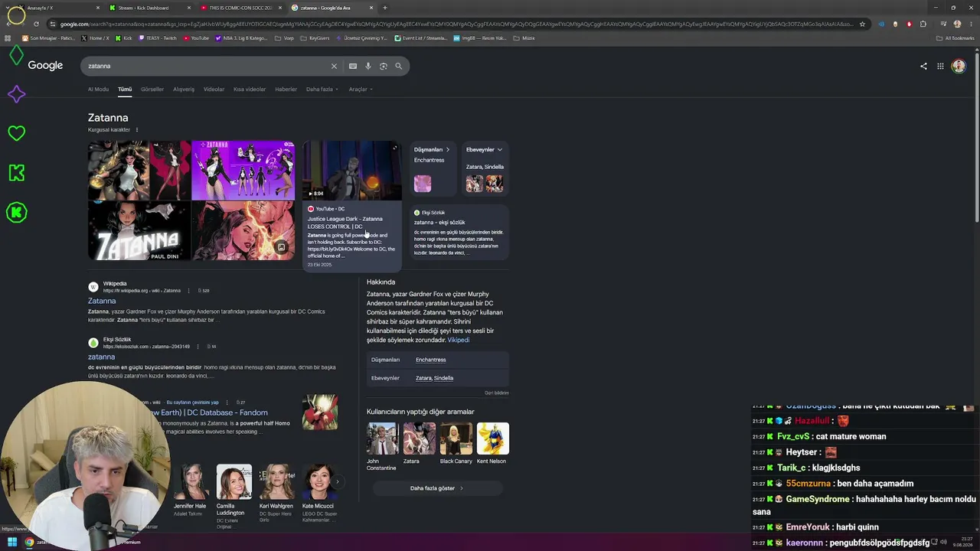Click Geri bildirim feedback link

pos(496,393)
